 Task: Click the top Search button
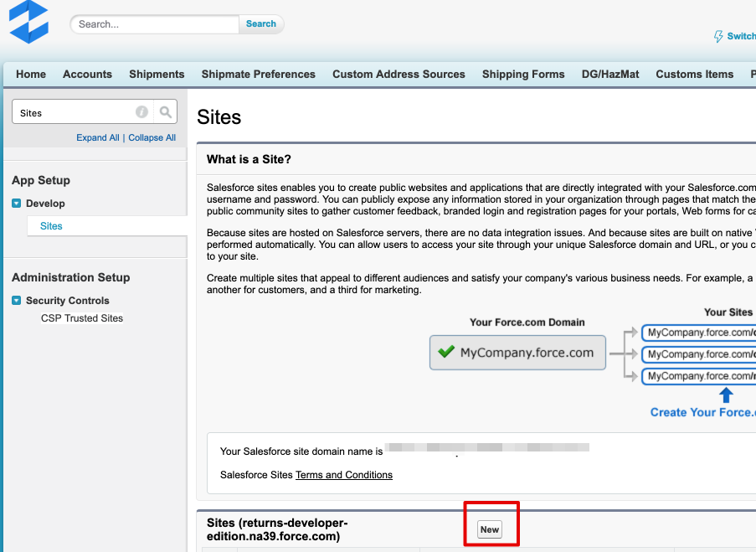point(261,23)
